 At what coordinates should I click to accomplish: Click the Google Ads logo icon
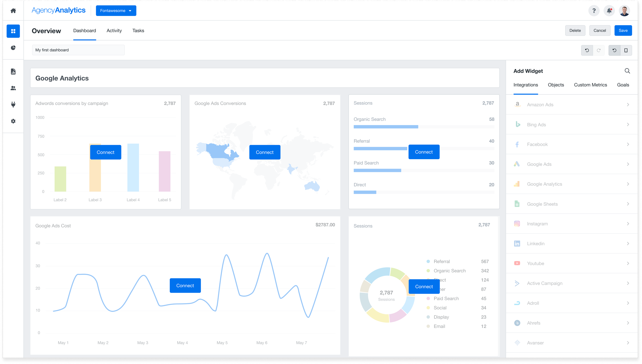(x=517, y=164)
